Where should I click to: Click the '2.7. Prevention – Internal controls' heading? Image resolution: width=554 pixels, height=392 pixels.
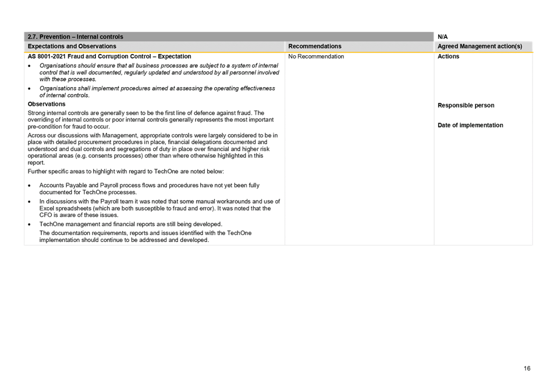tap(75, 37)
